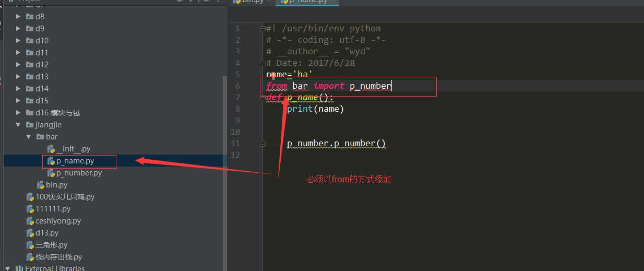Screen dimensions: 644x271
Task: Click the d10 folder icon
Action: tap(30, 41)
